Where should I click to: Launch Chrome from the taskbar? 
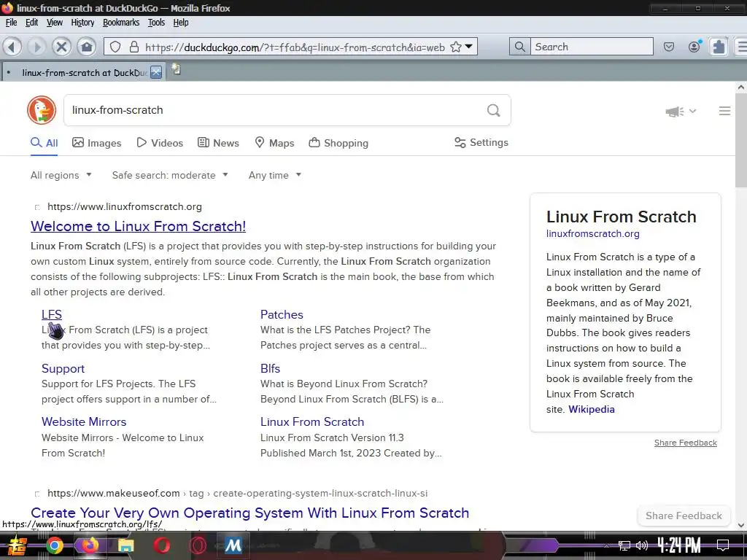(54, 545)
